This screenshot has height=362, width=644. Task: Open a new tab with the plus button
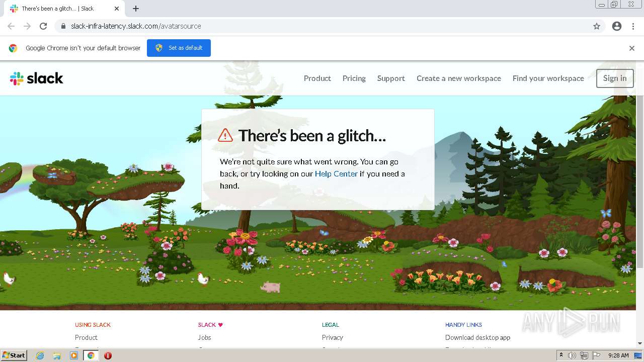(x=136, y=9)
